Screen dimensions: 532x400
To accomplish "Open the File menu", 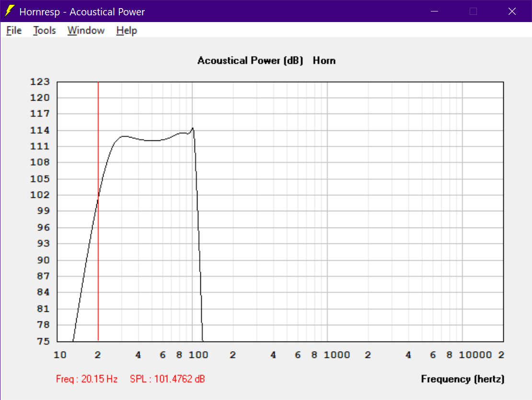I will pos(14,31).
